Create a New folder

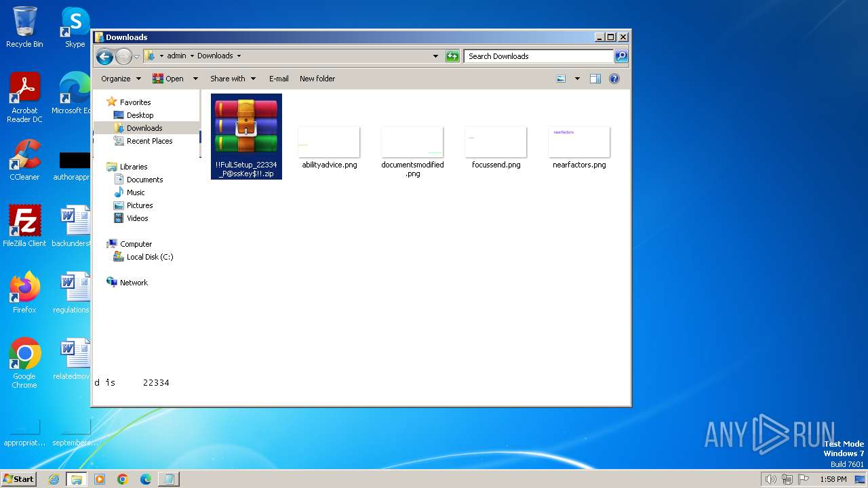tap(317, 79)
